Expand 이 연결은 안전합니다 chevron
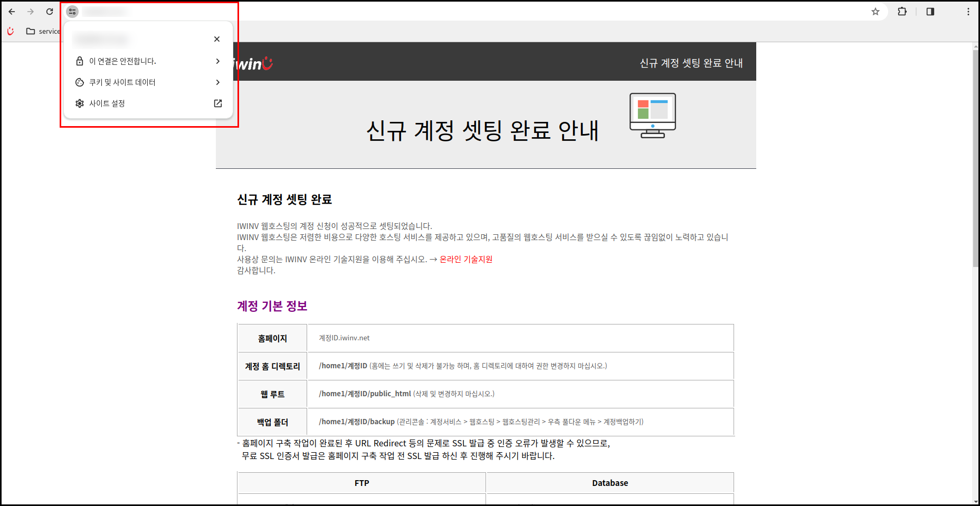This screenshot has width=980, height=506. point(218,61)
